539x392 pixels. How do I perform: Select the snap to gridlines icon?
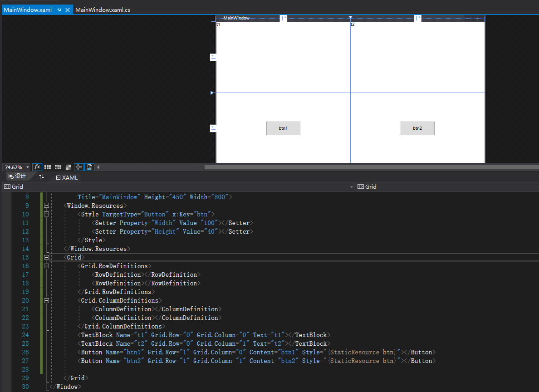tap(58, 167)
